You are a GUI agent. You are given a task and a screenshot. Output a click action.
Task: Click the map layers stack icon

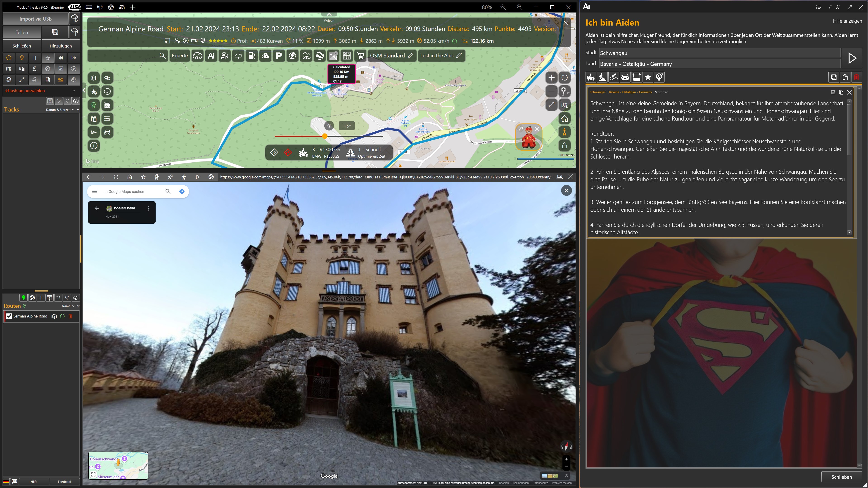pos(94,78)
